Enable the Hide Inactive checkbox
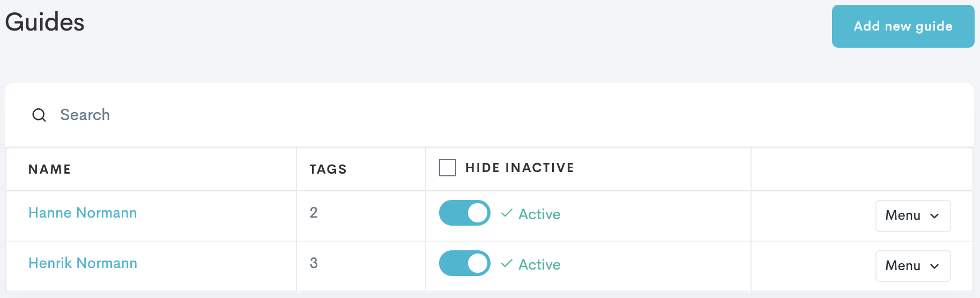Image resolution: width=980 pixels, height=298 pixels. pyautogui.click(x=448, y=168)
